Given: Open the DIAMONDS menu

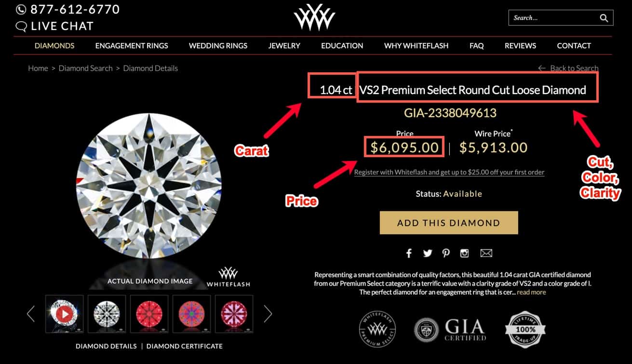Looking at the screenshot, I should coord(54,45).
